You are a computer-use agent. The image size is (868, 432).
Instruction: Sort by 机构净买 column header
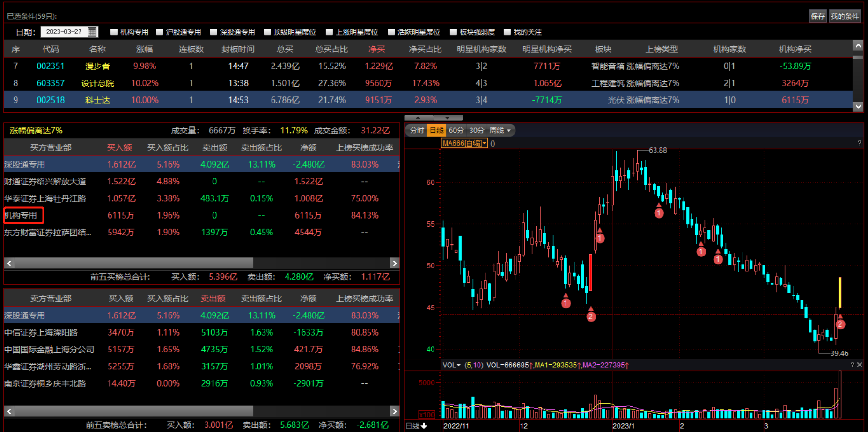coord(795,49)
